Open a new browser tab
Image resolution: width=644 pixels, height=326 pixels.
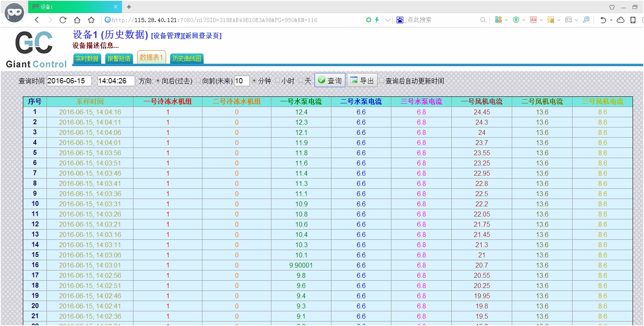point(129,7)
